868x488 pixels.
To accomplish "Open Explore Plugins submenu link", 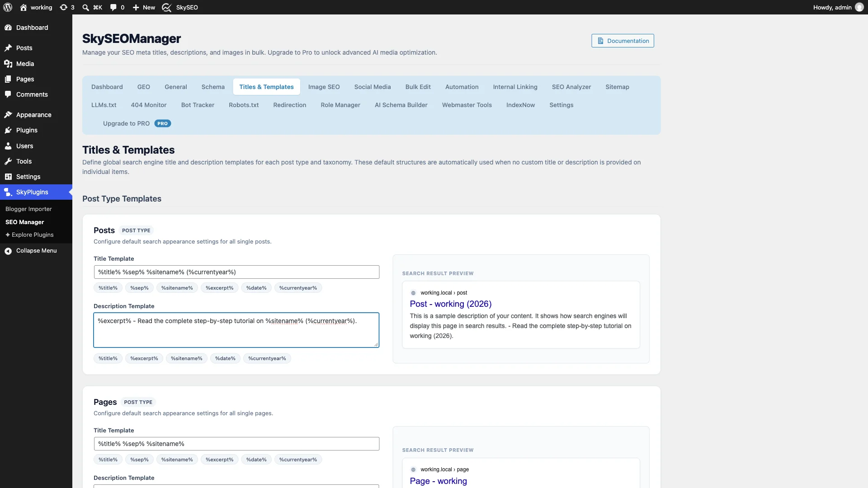I will coord(29,235).
